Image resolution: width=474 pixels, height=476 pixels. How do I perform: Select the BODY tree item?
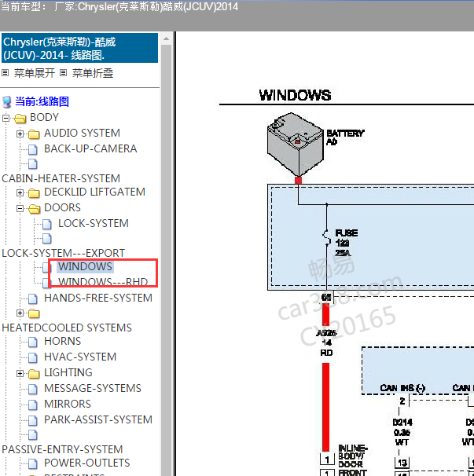(x=44, y=117)
